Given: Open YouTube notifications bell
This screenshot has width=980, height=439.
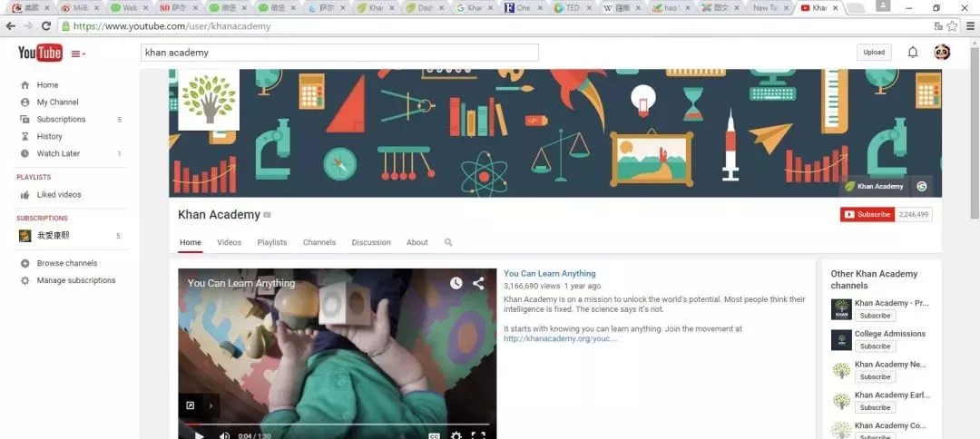Looking at the screenshot, I should (913, 53).
